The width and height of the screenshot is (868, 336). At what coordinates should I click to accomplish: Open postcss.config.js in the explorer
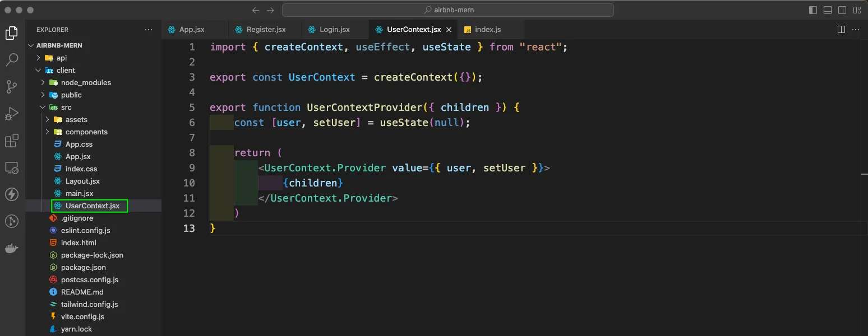click(93, 279)
